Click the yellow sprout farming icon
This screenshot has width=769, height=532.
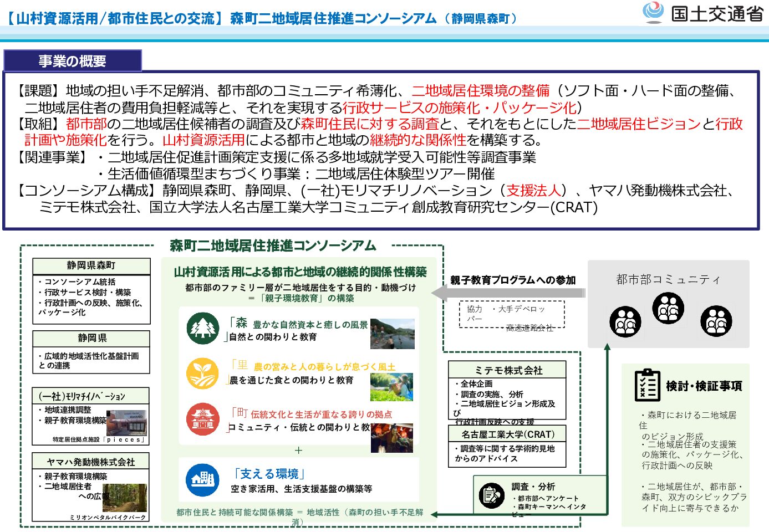pos(203,374)
